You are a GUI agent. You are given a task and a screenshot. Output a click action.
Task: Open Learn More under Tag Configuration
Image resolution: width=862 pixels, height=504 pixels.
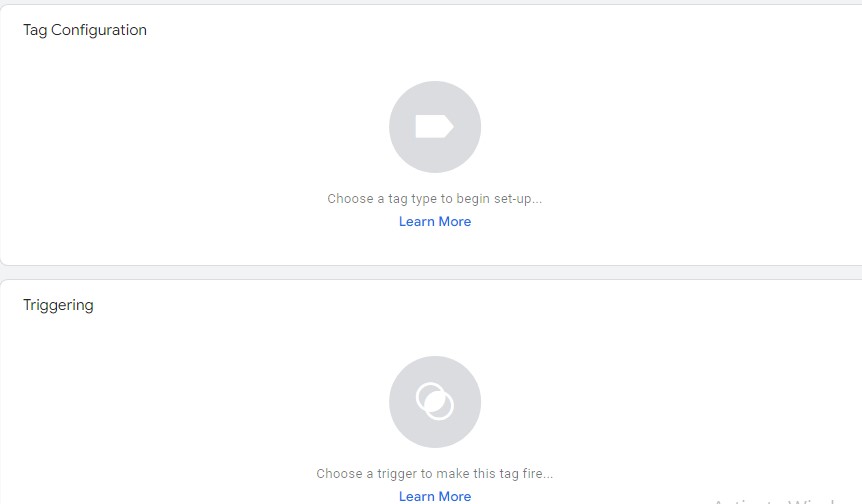[435, 221]
